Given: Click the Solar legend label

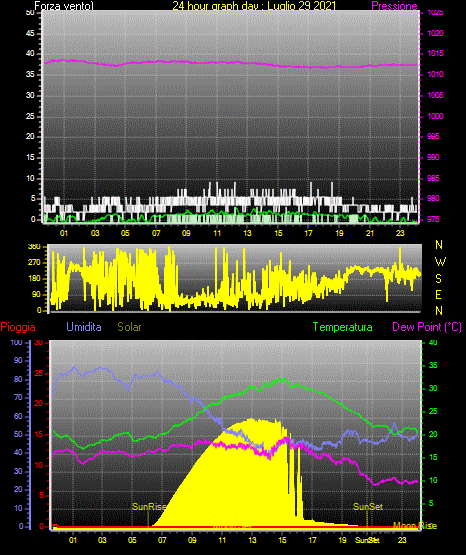Looking at the screenshot, I should pos(130,327).
